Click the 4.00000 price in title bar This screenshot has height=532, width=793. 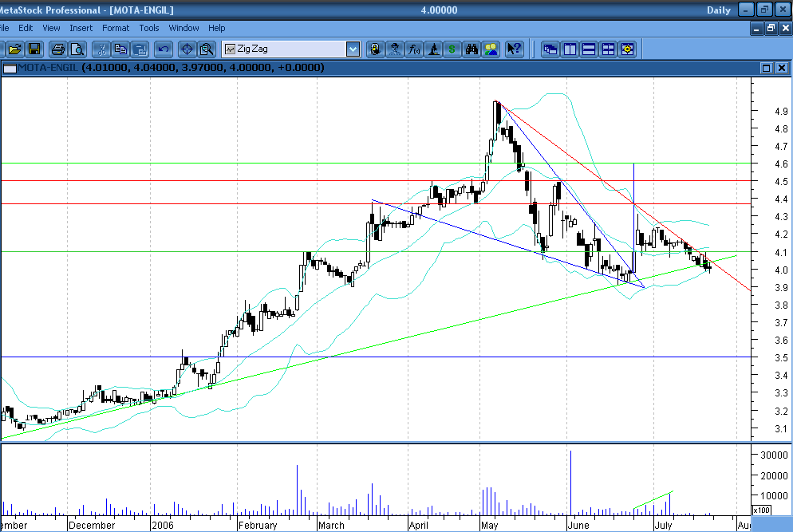pos(439,10)
